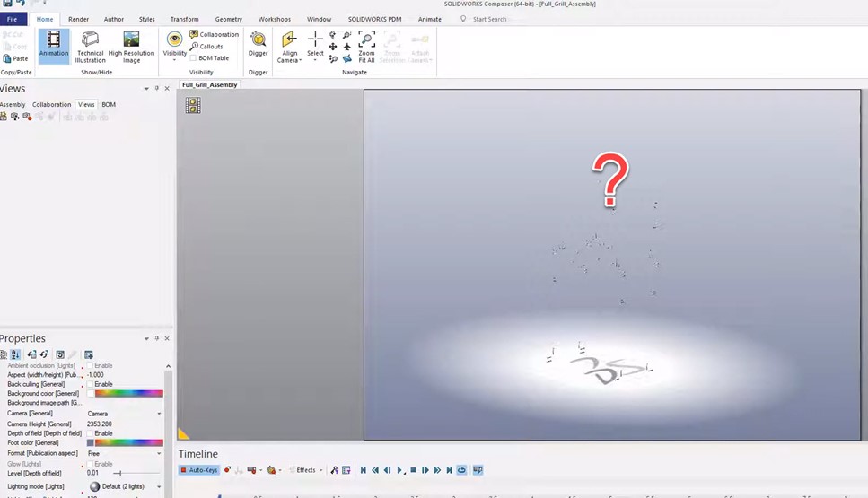
Task: Switch to the BOM panel tab
Action: click(109, 105)
